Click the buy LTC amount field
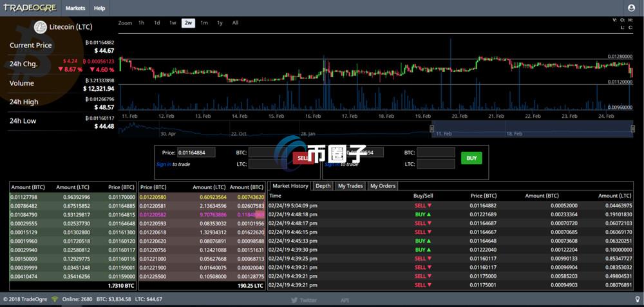This screenshot has width=644, height=307. pos(436,164)
